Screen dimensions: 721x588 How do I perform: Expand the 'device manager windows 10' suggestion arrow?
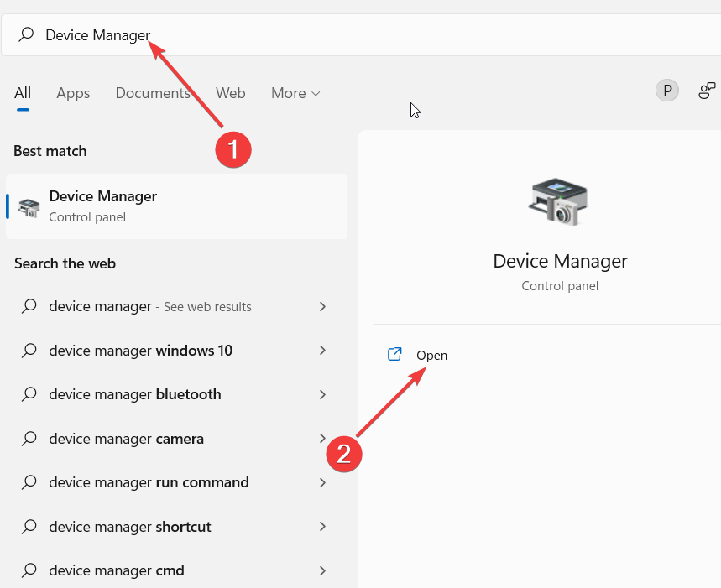click(322, 351)
